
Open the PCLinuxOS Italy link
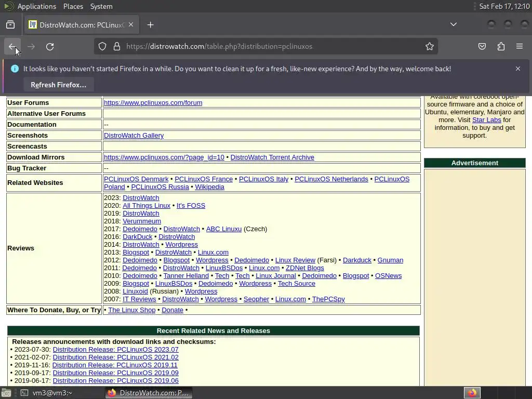pos(263,179)
